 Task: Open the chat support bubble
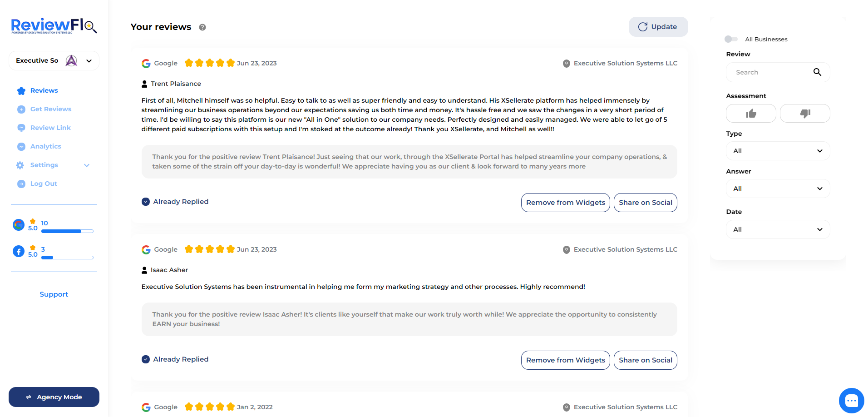tap(851, 401)
